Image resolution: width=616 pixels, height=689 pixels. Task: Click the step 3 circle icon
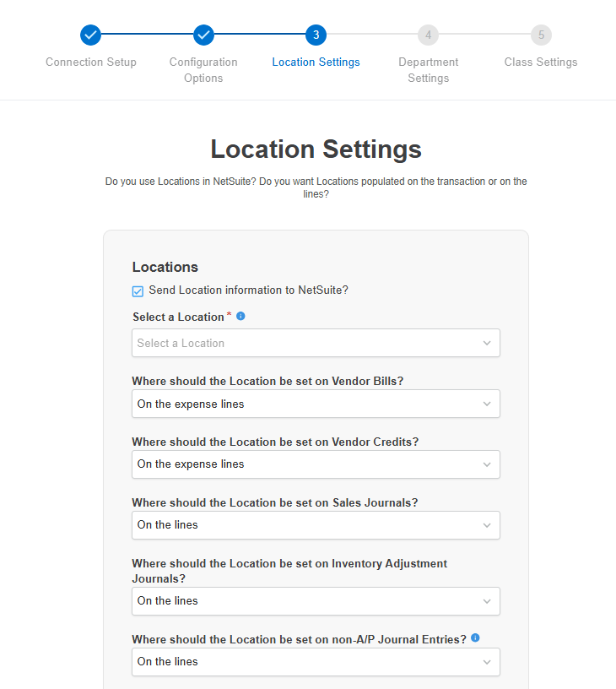[x=316, y=35]
